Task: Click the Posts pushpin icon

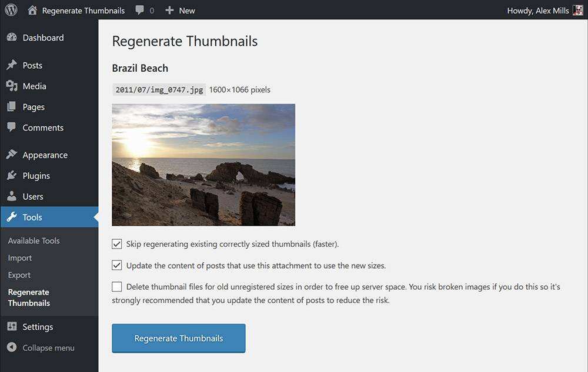Action: point(12,65)
